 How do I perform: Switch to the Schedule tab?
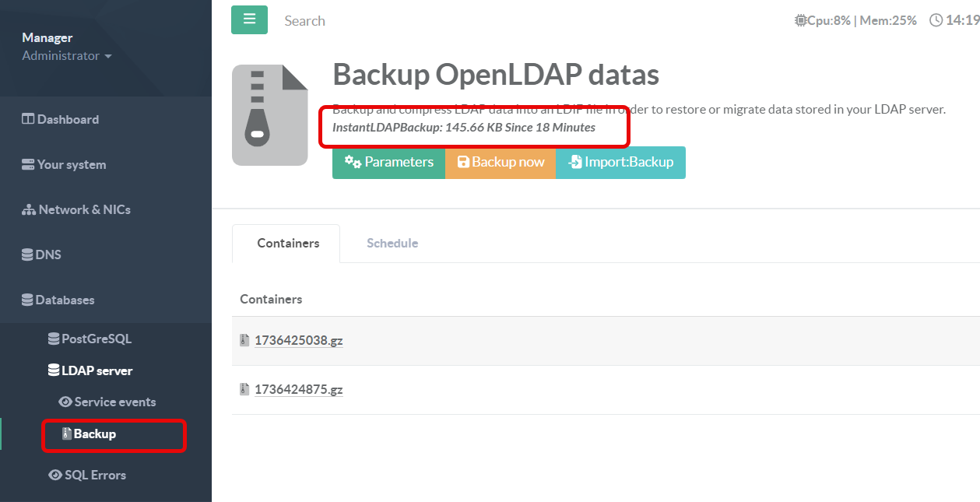click(x=392, y=244)
